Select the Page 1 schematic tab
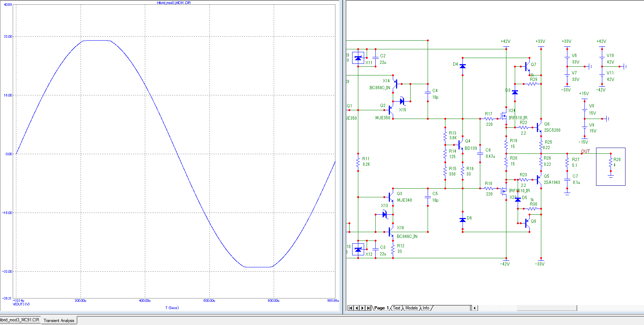 [381, 308]
